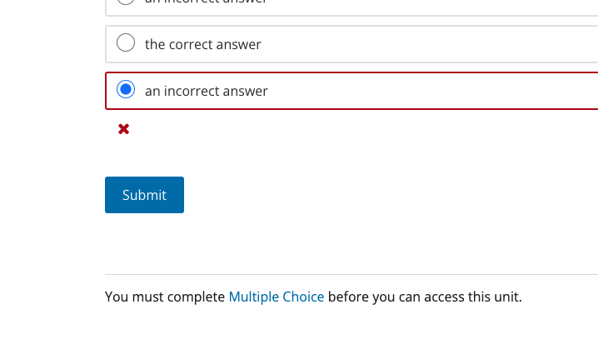Click the "an incorrect answer" label text
This screenshot has width=598, height=364.
[207, 91]
